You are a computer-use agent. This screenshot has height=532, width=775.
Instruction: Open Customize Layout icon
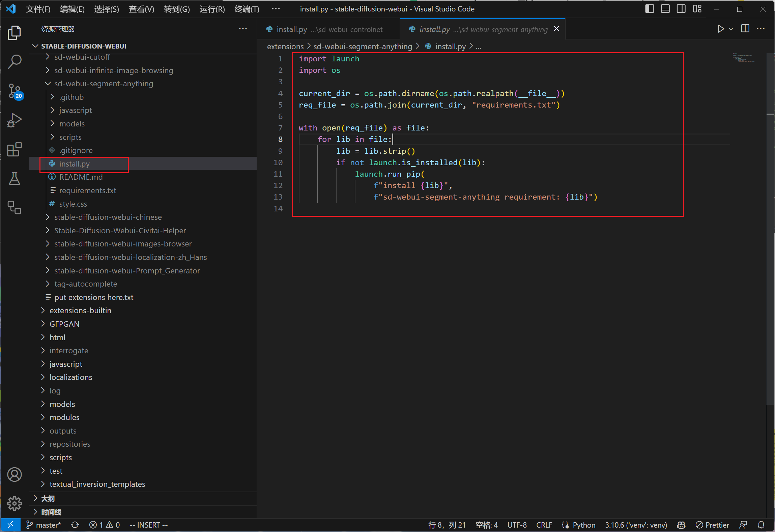(697, 9)
